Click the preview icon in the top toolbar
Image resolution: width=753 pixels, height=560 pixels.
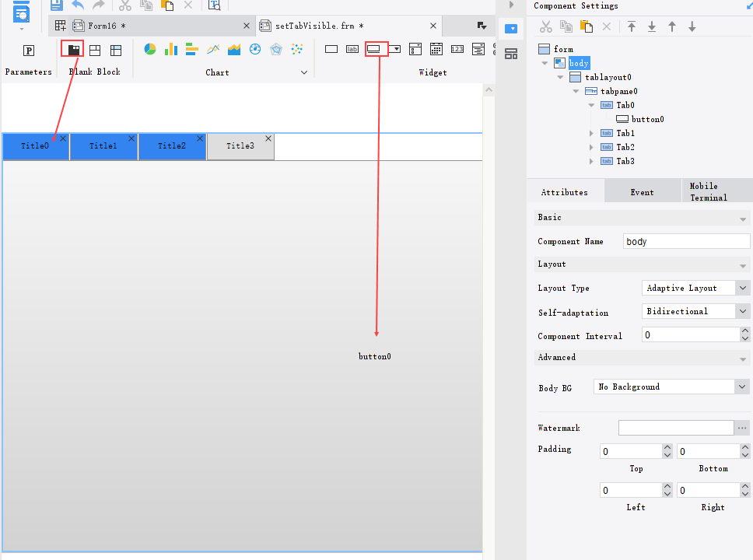(214, 5)
